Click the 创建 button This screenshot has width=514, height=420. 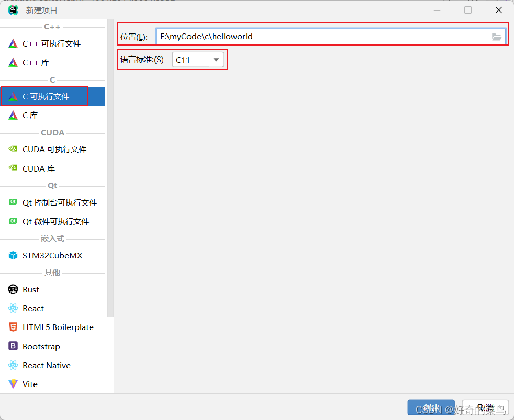[x=431, y=407]
